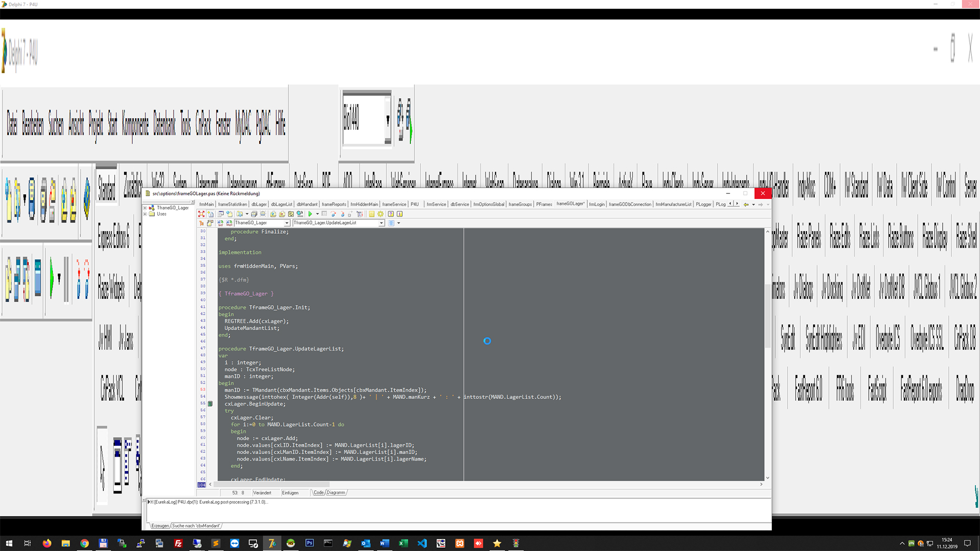Open Google Chrome from the taskbar
Image resolution: width=980 pixels, height=551 pixels.
(85, 543)
